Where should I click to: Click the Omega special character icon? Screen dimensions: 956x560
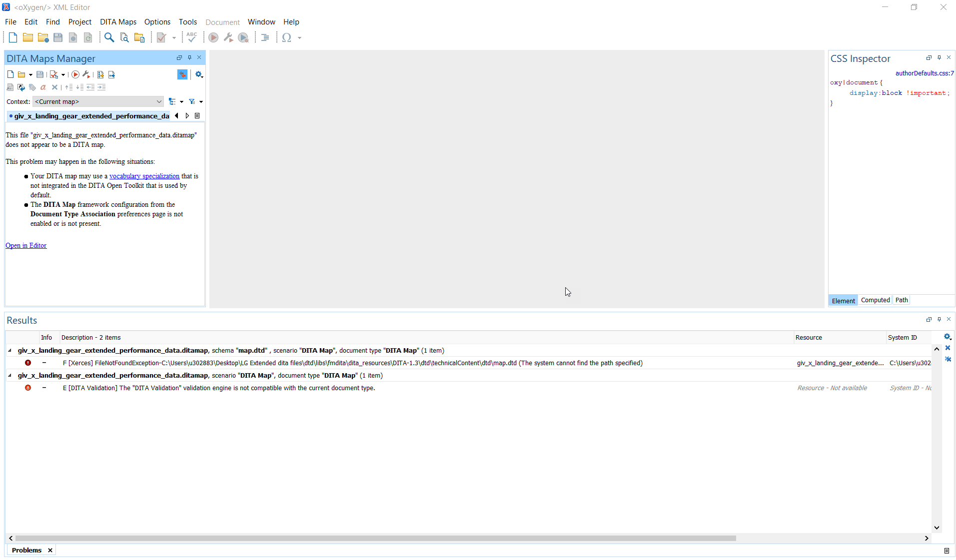pos(287,37)
